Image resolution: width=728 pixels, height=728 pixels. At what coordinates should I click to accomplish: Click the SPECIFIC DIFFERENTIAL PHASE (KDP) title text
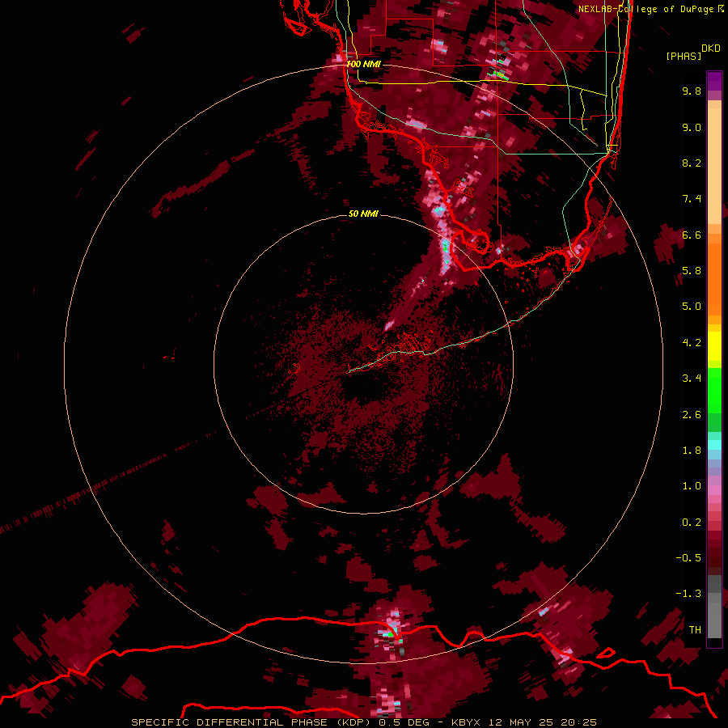click(252, 722)
